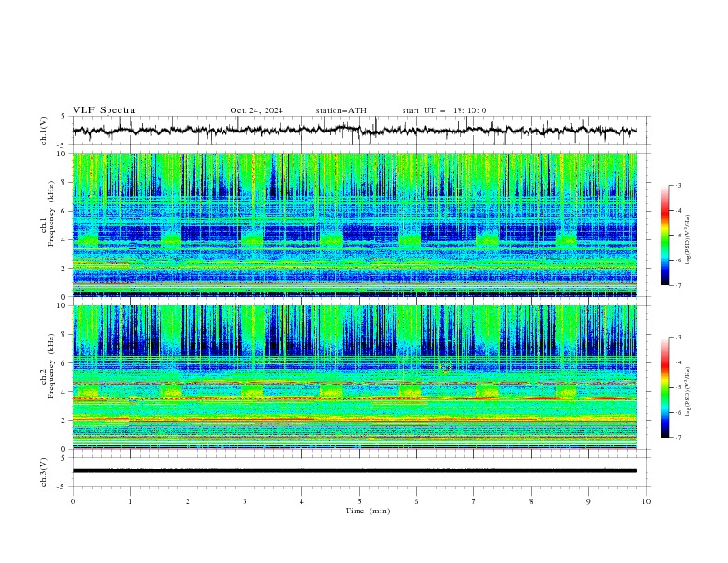Click the "start UT = 18:10:0" text
This screenshot has width=728, height=563.
(x=444, y=110)
